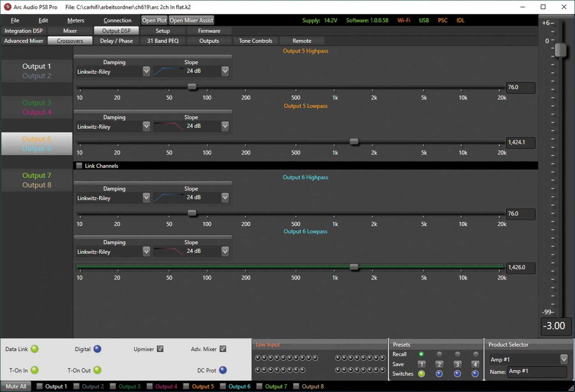Click USB connection status indicator
The height and width of the screenshot is (392, 575).
424,20
